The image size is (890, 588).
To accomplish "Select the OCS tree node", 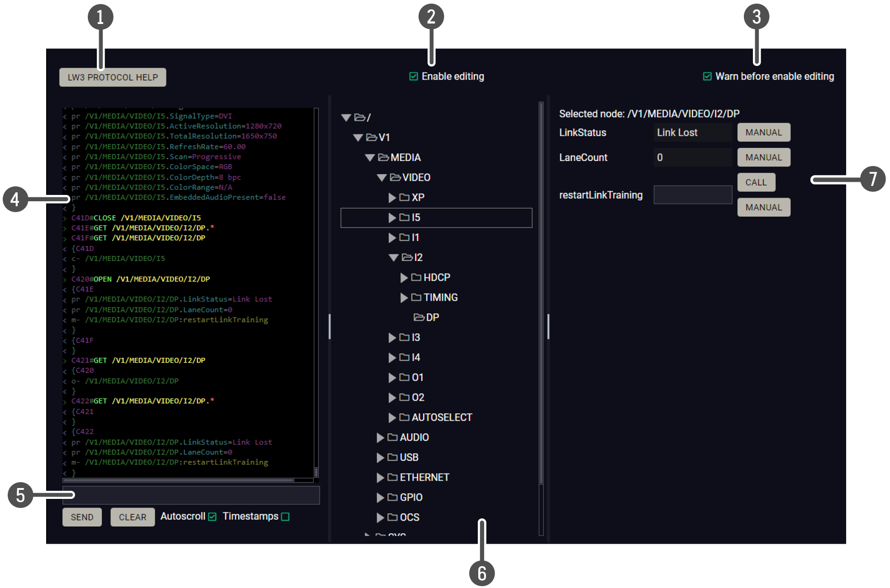I will click(x=409, y=517).
